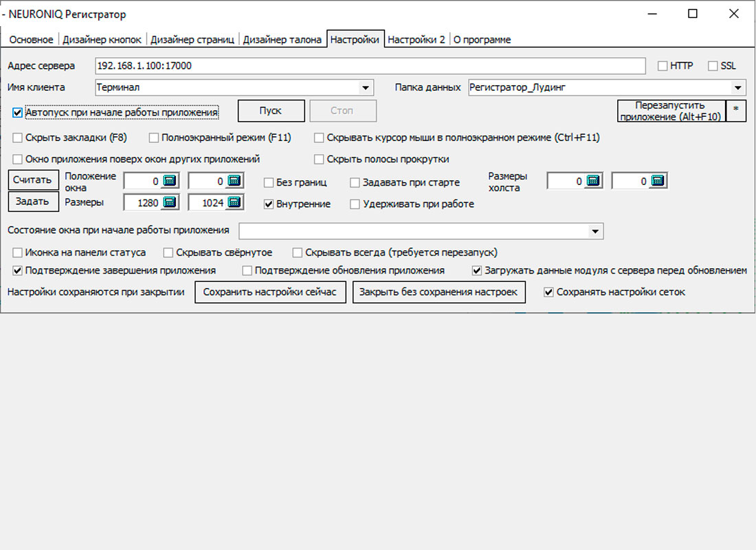Open the 'Дизайнер талона' tab
756x550 pixels.
pos(282,40)
